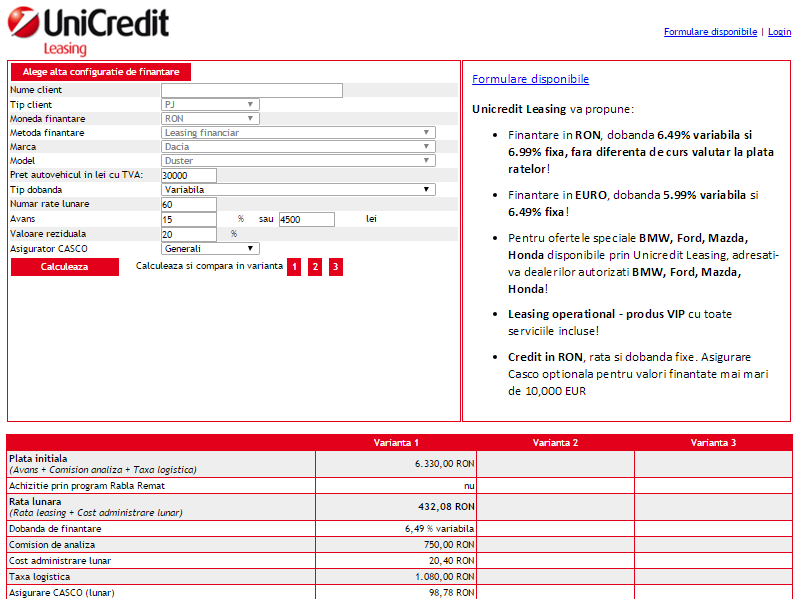Click the Valoare reziduala percent field
Viewport: 798px width, 599px height.
[189, 234]
